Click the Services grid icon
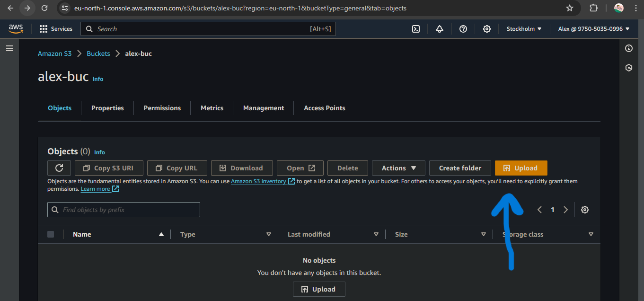The height and width of the screenshot is (301, 644). [44, 29]
